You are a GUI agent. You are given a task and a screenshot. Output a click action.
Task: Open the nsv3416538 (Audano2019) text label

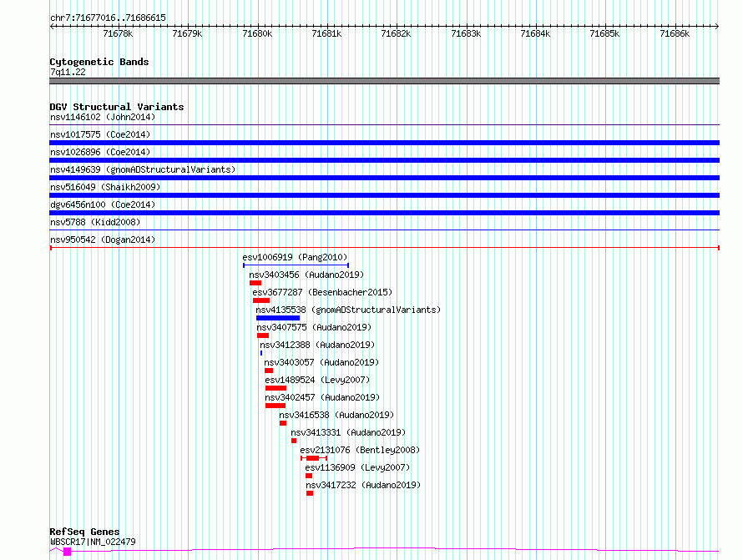(336, 415)
